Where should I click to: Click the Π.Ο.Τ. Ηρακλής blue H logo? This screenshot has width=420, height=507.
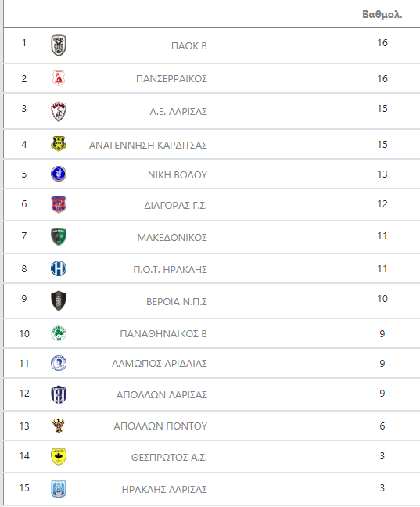point(59,268)
